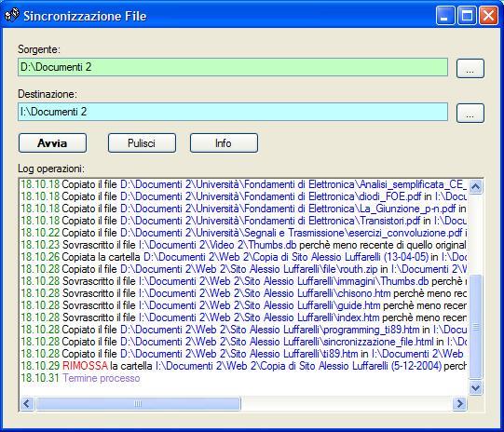Clear the log with Pulisci button
The width and height of the screenshot is (504, 432).
(x=142, y=143)
